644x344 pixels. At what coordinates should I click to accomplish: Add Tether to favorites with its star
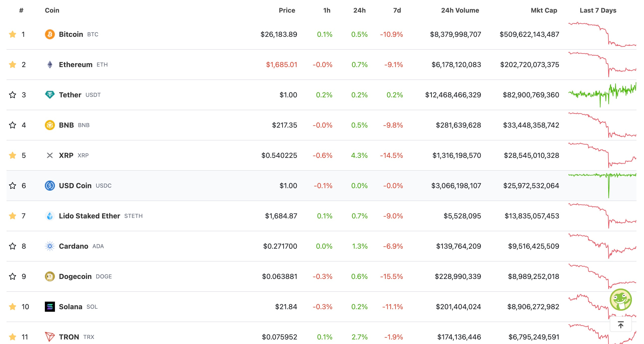click(12, 95)
